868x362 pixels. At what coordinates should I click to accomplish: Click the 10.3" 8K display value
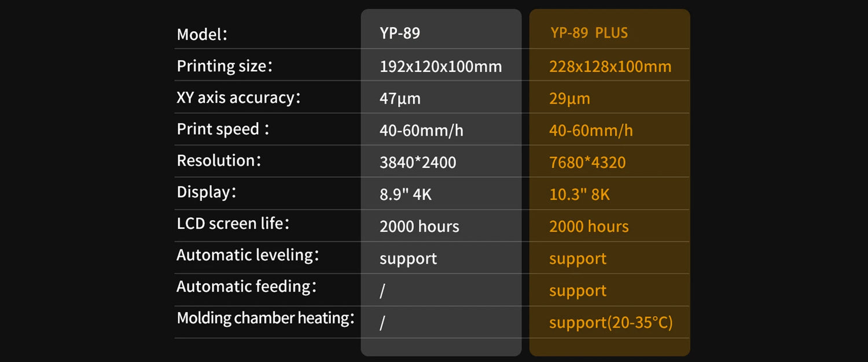(579, 195)
